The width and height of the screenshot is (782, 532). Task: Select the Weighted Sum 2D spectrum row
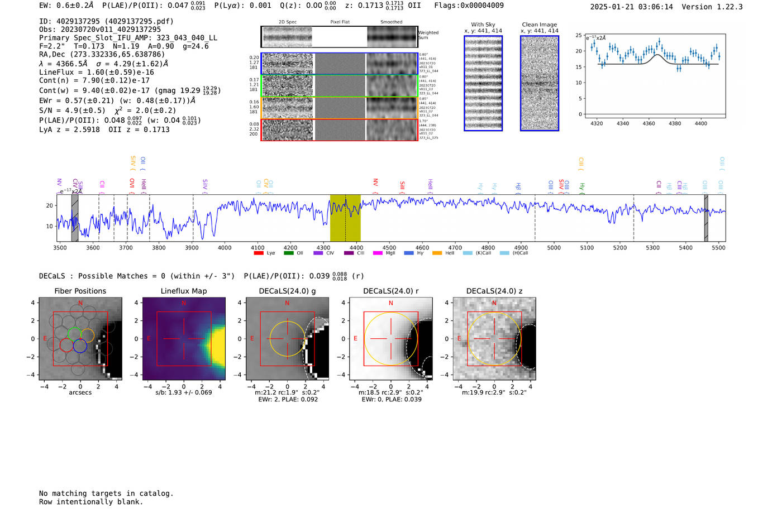click(339, 37)
